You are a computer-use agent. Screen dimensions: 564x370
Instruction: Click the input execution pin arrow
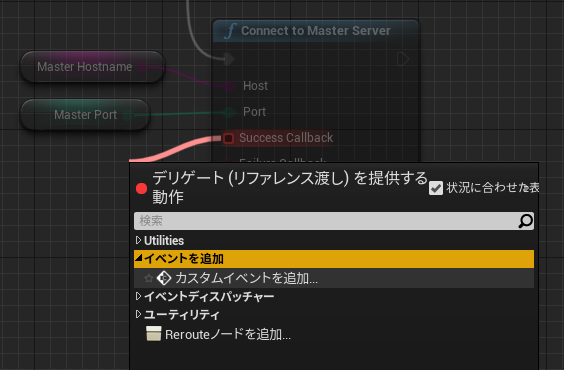[229, 59]
